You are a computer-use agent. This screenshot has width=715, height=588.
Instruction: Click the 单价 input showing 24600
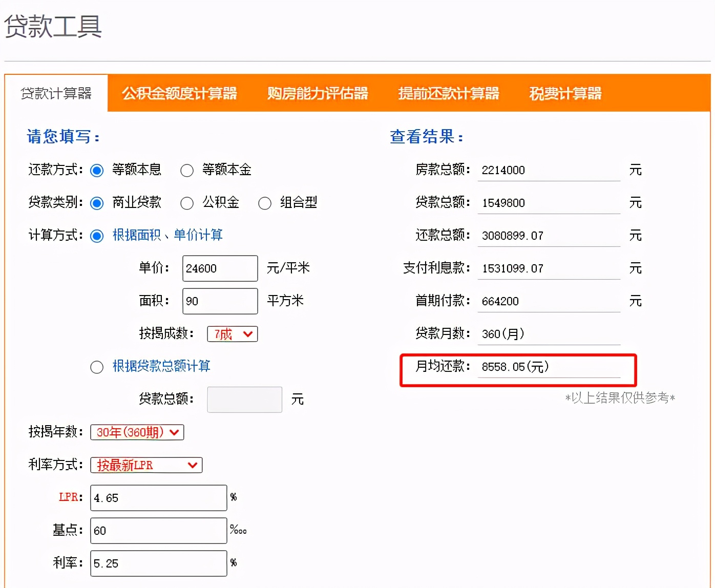tap(219, 268)
